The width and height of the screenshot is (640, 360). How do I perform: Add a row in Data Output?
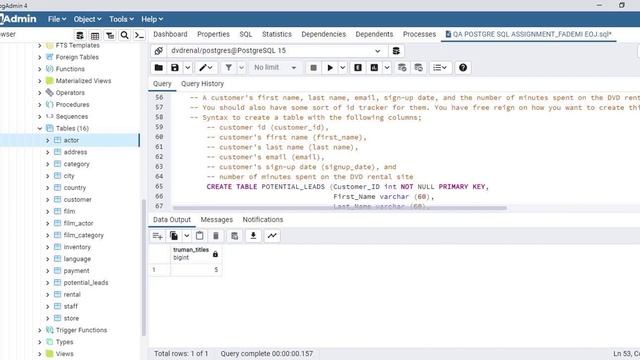[x=158, y=236]
